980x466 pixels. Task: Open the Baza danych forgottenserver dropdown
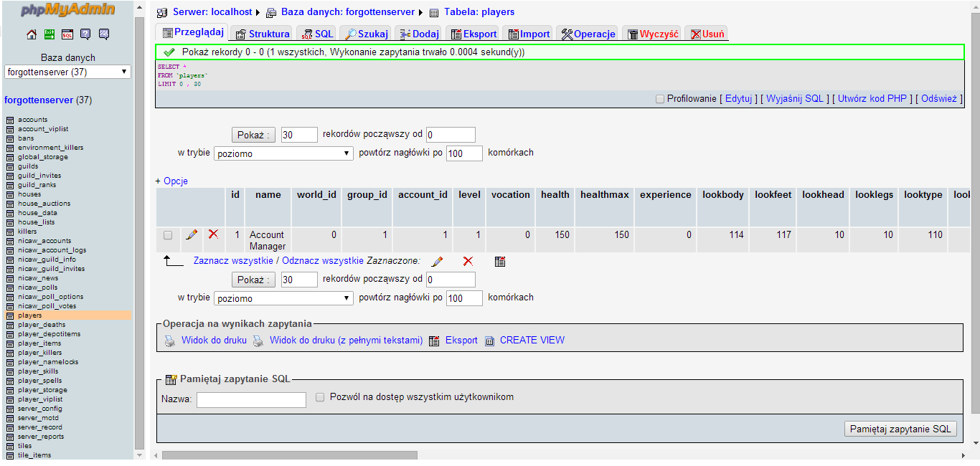coord(67,72)
